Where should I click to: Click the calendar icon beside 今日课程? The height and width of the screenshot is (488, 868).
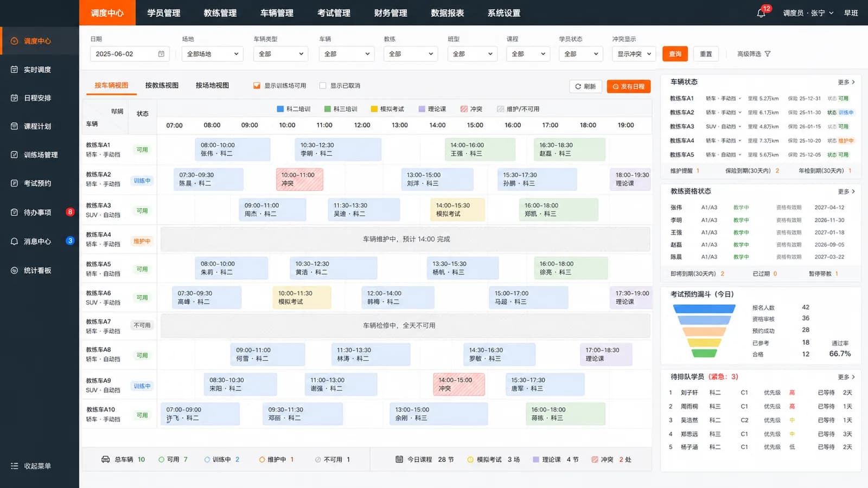[399, 459]
